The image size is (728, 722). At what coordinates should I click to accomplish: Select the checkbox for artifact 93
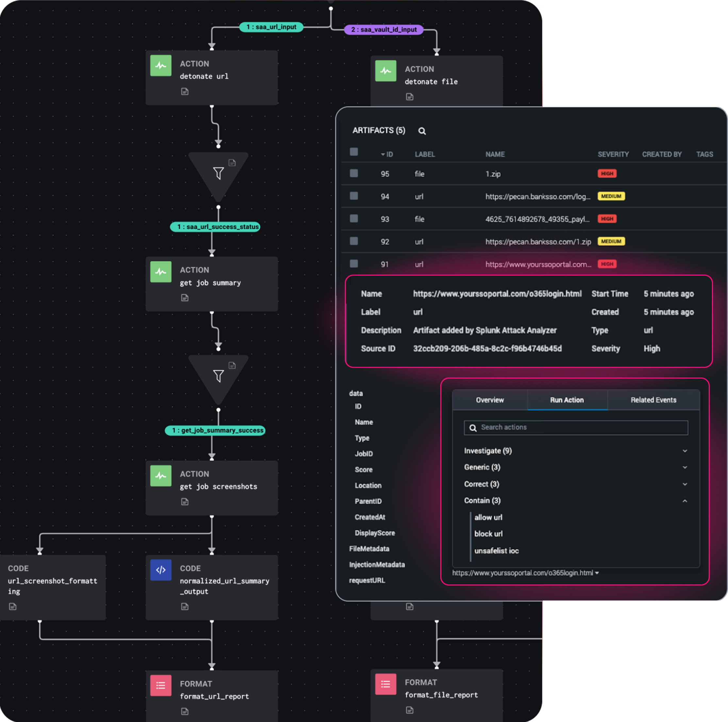(354, 219)
